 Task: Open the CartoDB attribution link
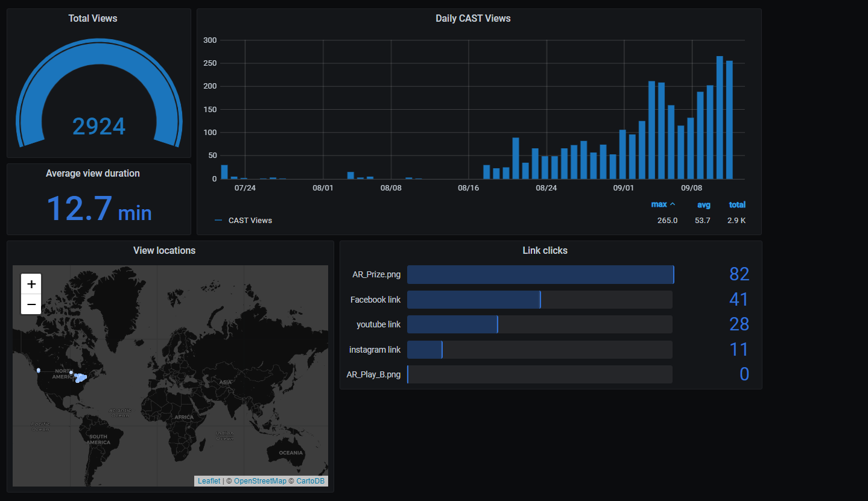[310, 481]
